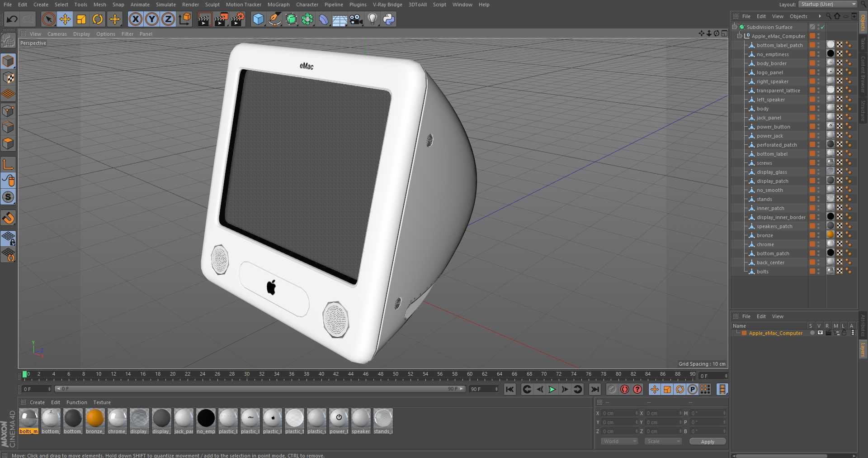Open the Layout dropdown Startup (User)
This screenshot has width=868, height=458.
(x=828, y=4)
